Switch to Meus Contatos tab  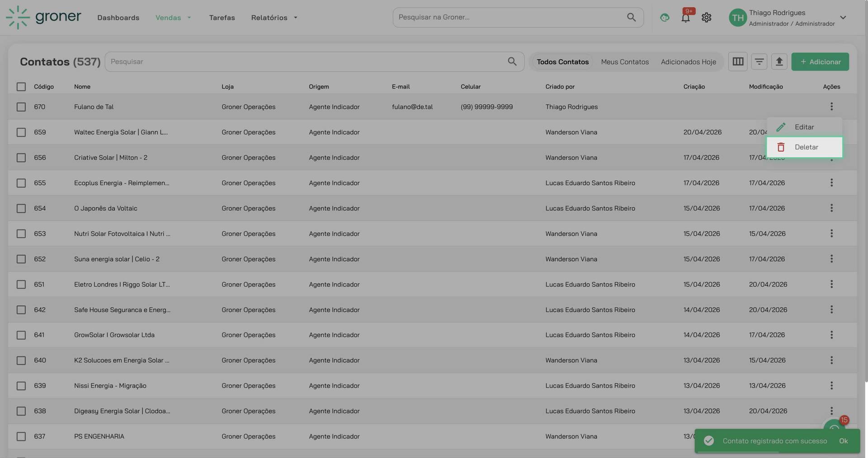click(624, 62)
